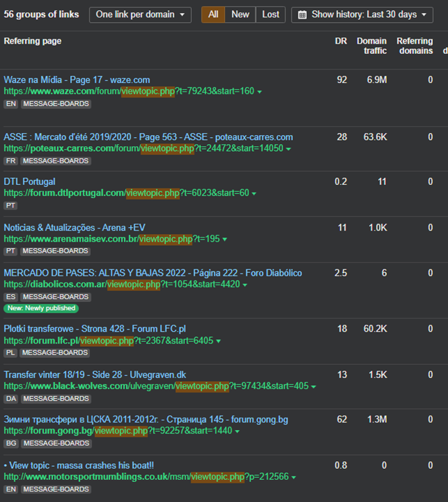
Task: Expand dropdown arrow after forum.gong.bg URL
Action: tap(238, 431)
